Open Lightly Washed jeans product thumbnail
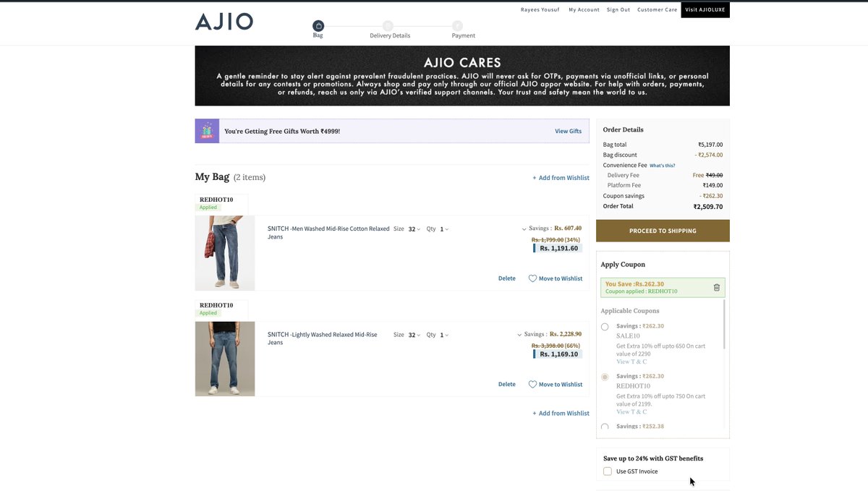 (225, 359)
